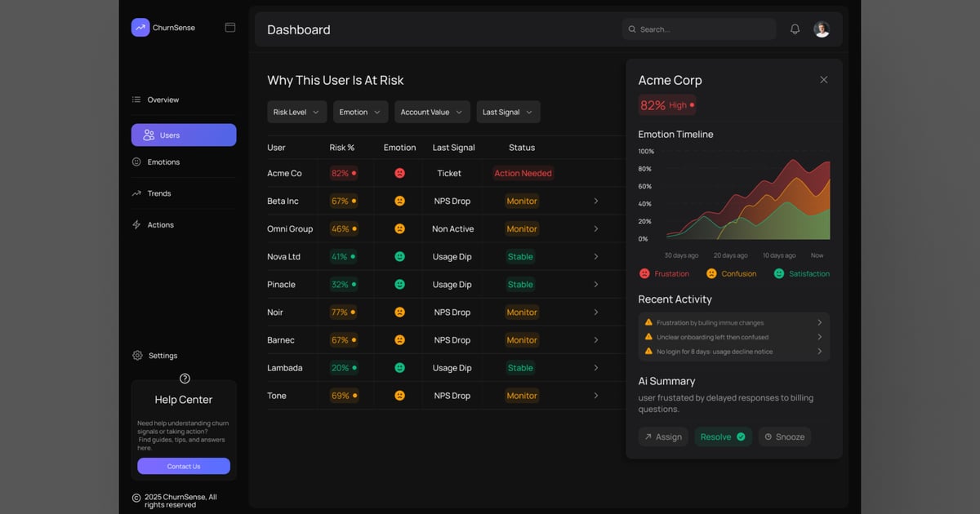Click warning icon for no login notice
Image resolution: width=980 pixels, height=514 pixels.
649,351
